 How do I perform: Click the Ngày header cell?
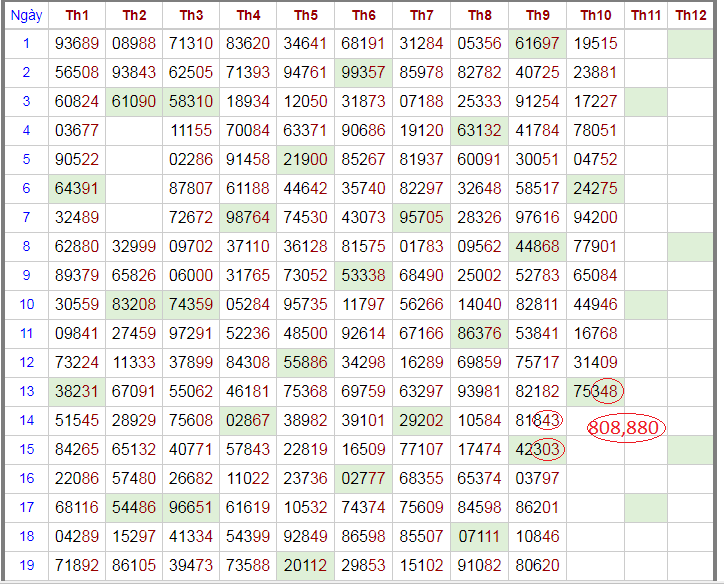pos(26,15)
